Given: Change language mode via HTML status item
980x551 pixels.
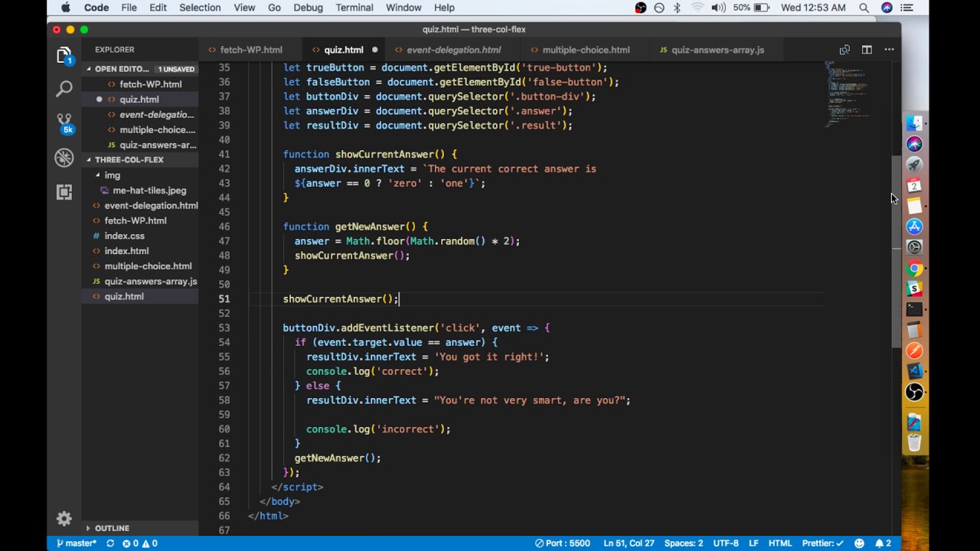Looking at the screenshot, I should (780, 543).
